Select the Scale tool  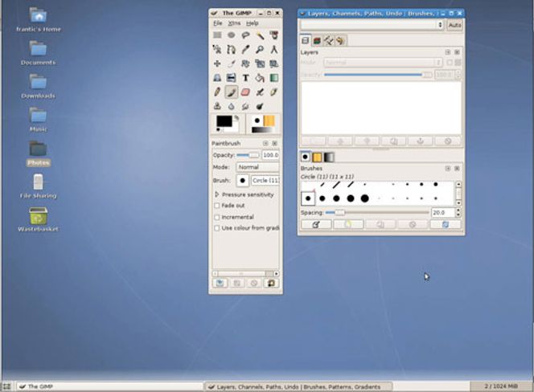coord(260,63)
